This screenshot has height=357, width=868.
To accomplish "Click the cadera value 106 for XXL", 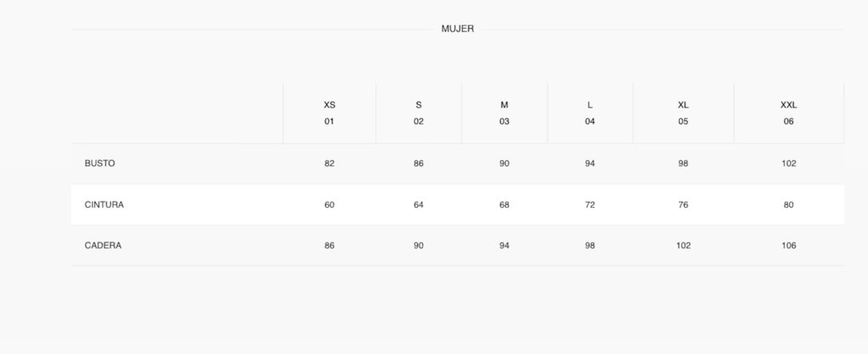I will [788, 246].
